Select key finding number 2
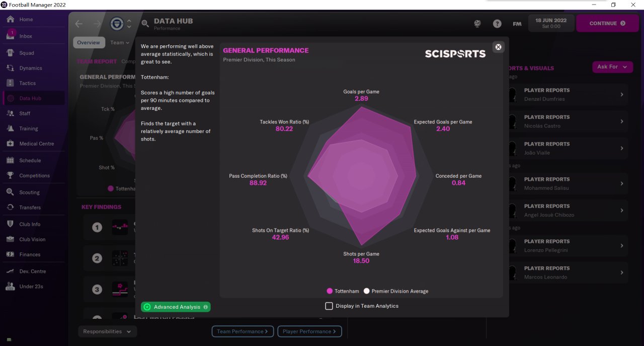This screenshot has width=644, height=346. [97, 258]
